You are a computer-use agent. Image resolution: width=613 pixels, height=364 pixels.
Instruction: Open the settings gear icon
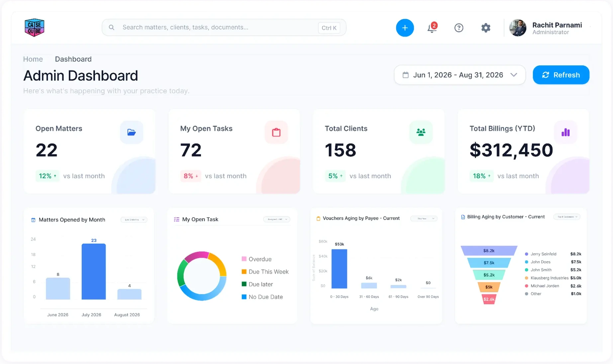click(x=486, y=28)
